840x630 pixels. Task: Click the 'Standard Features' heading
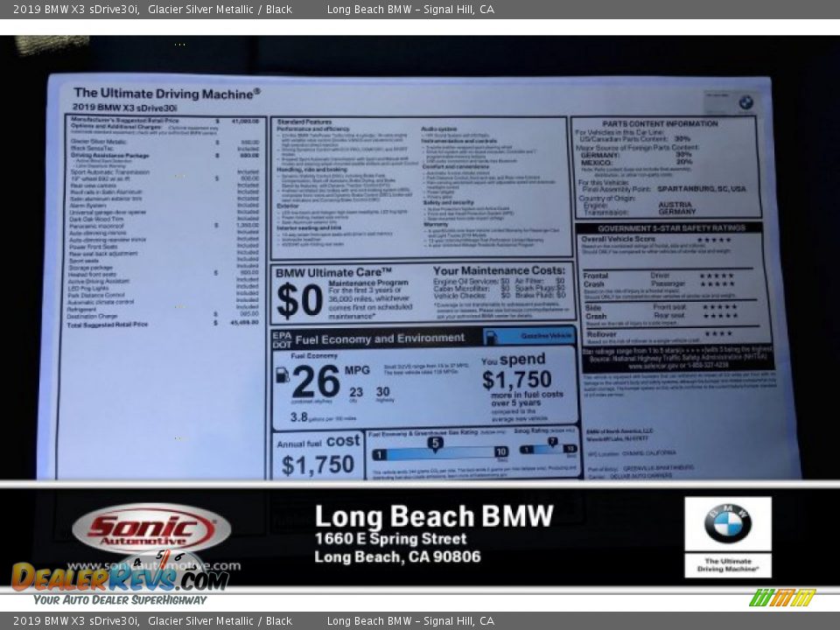tap(304, 122)
